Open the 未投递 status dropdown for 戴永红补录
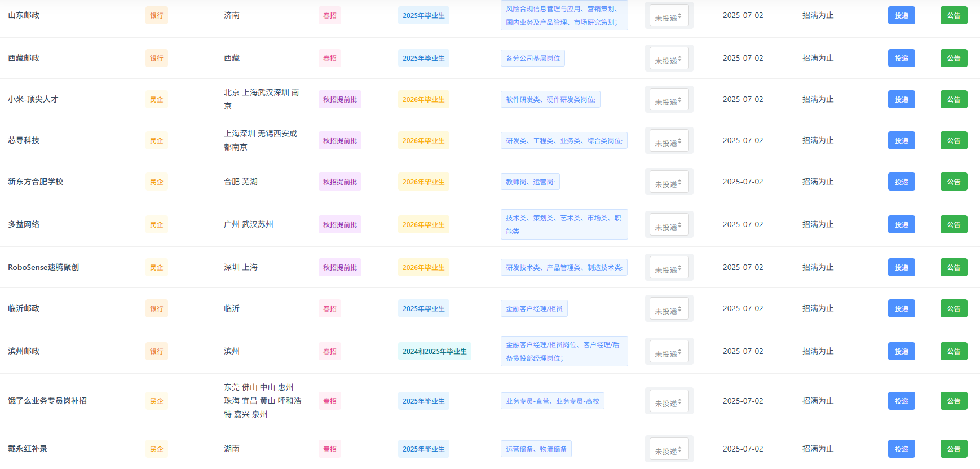Image resolution: width=980 pixels, height=469 pixels. (669, 449)
